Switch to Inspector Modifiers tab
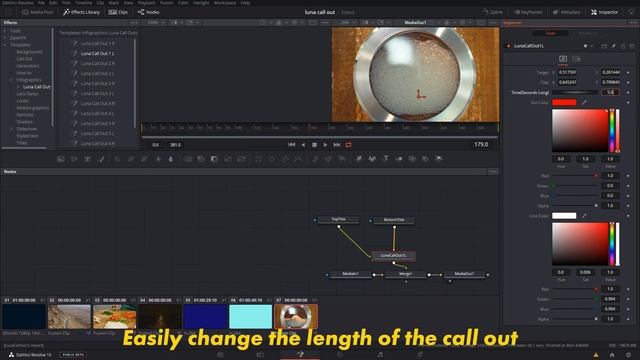This screenshot has height=360, width=640. tap(587, 33)
